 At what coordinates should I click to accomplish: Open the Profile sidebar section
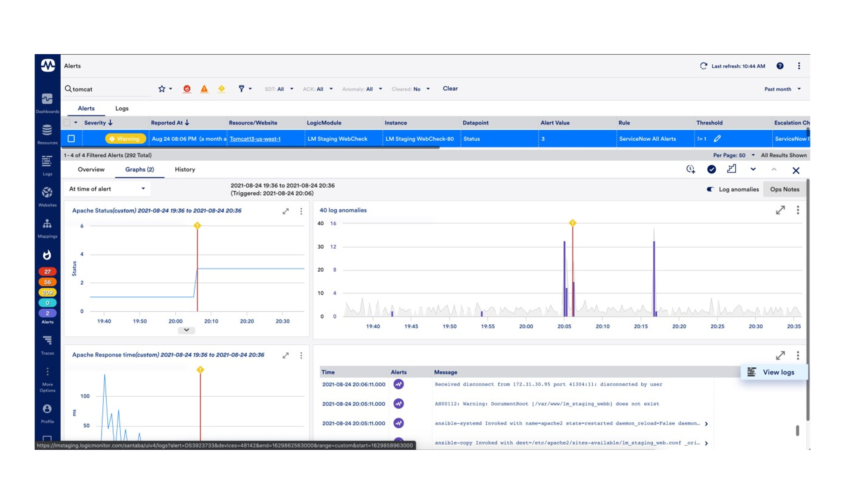(48, 414)
